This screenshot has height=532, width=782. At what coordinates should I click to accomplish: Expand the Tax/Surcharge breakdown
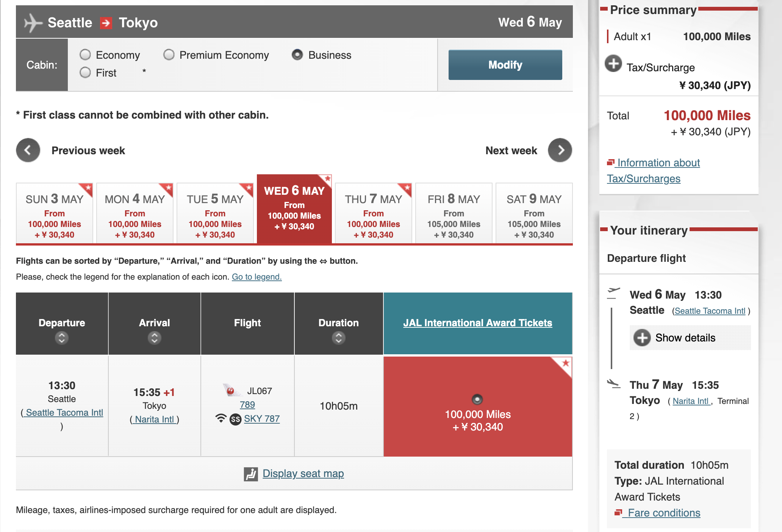(613, 64)
